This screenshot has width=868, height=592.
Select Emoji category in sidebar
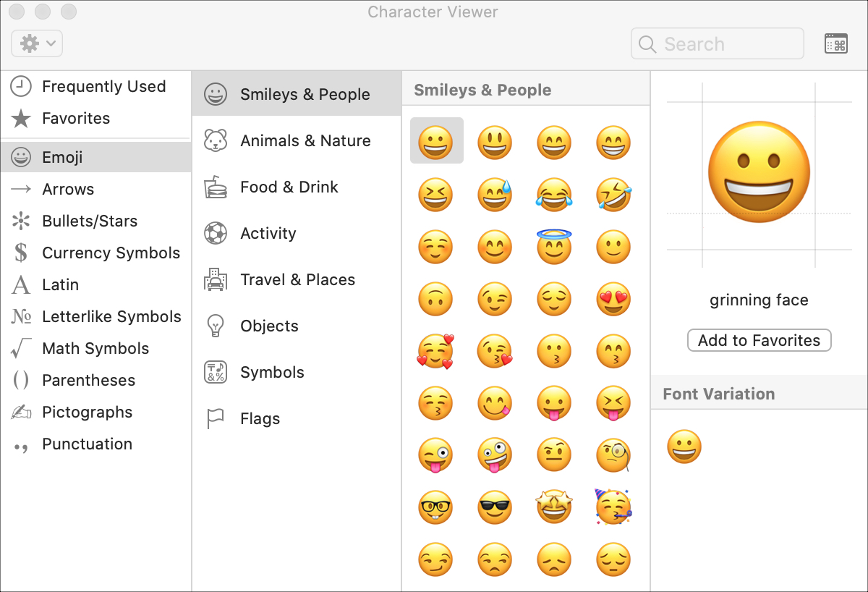coord(95,157)
